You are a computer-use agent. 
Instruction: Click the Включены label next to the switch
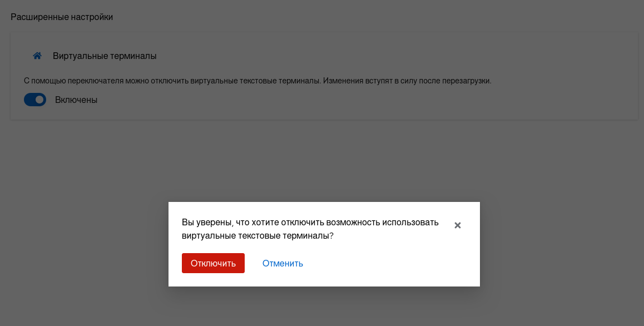pyautogui.click(x=76, y=100)
